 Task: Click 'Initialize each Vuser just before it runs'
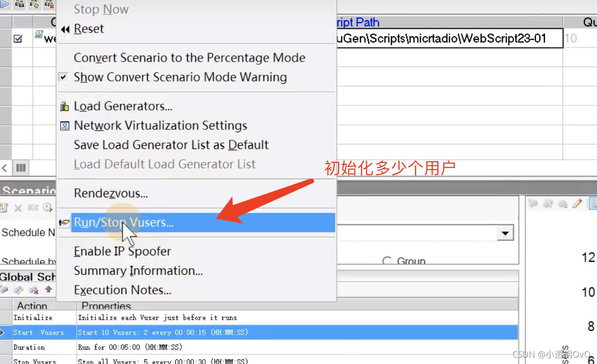[157, 318]
